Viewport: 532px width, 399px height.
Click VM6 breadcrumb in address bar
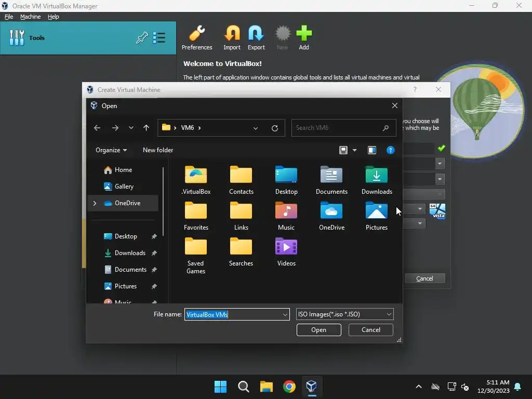[x=187, y=128]
